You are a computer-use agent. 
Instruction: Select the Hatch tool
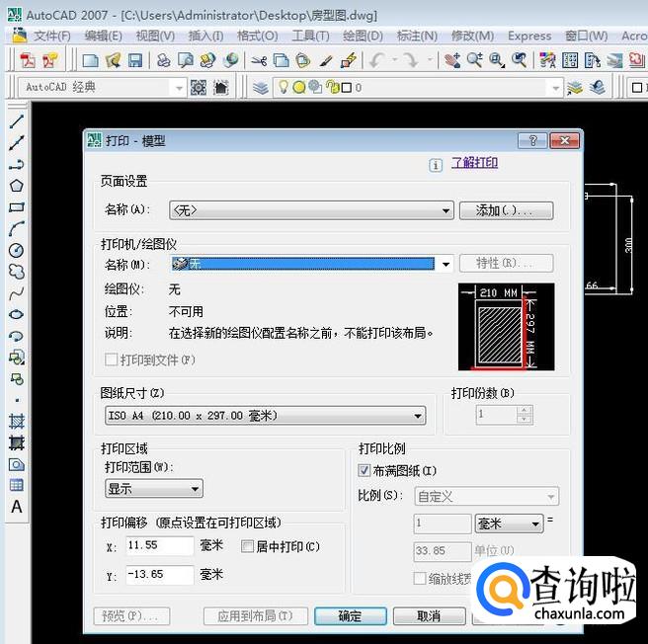click(x=17, y=422)
